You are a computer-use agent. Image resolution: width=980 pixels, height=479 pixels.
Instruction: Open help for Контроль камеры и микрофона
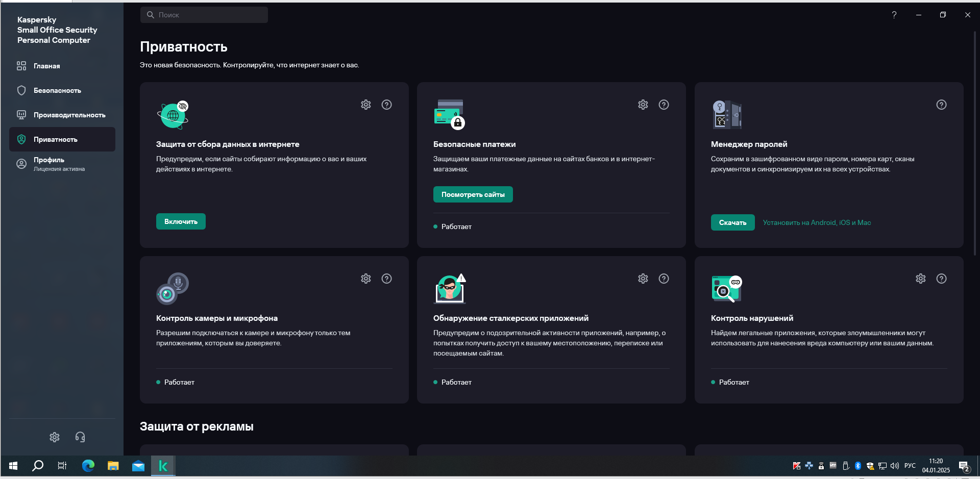click(387, 279)
